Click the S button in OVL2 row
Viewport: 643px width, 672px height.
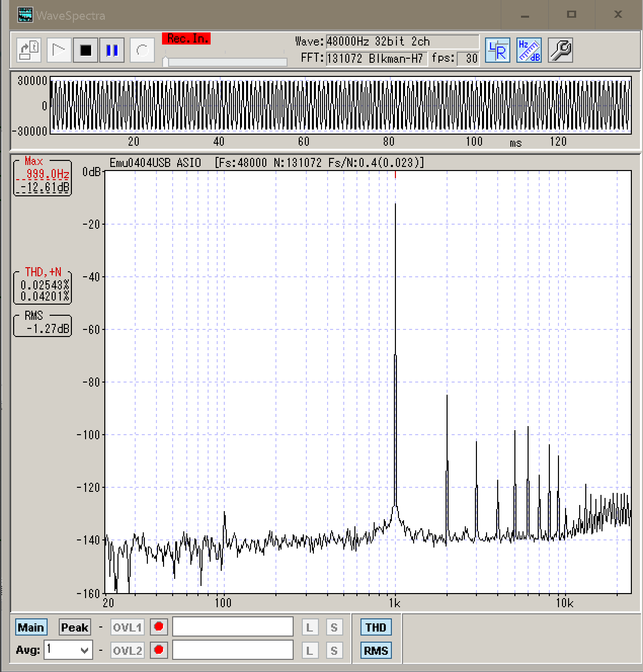[x=334, y=651]
